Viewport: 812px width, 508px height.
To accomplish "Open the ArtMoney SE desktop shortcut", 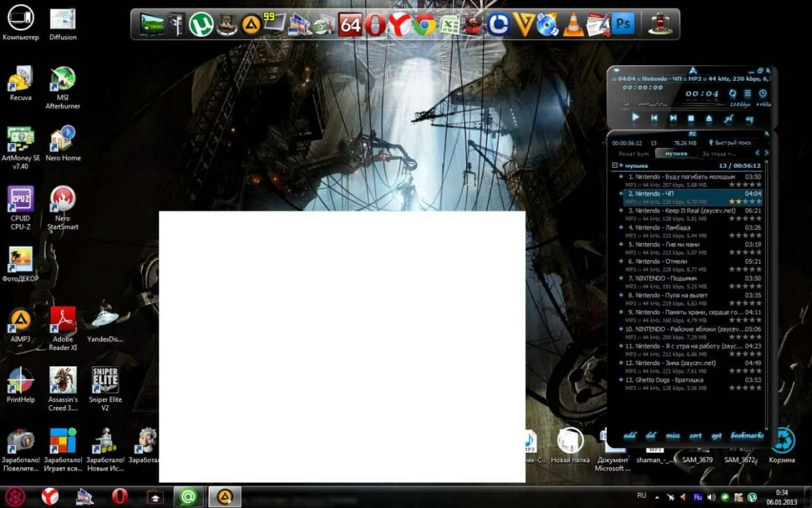I will 20,147.
